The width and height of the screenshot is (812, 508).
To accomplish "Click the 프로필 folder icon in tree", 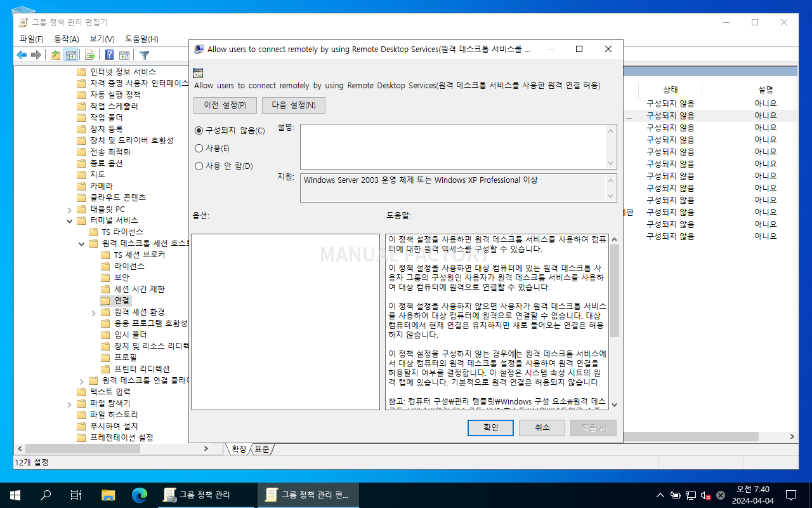I will click(105, 358).
